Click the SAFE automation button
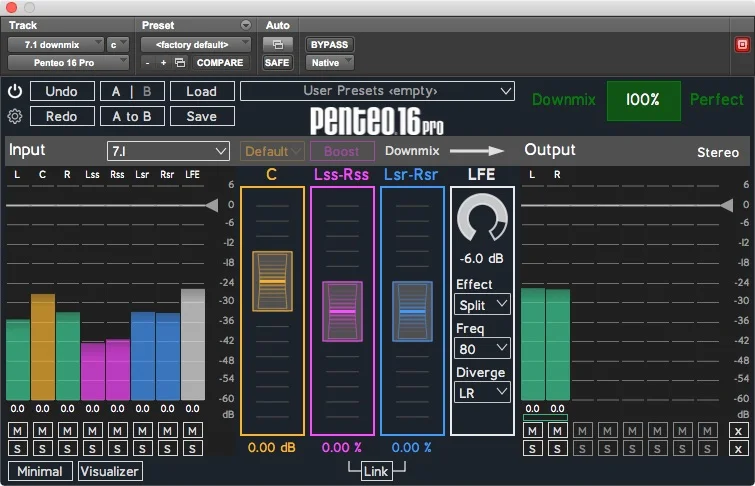The image size is (755, 486). tap(277, 63)
